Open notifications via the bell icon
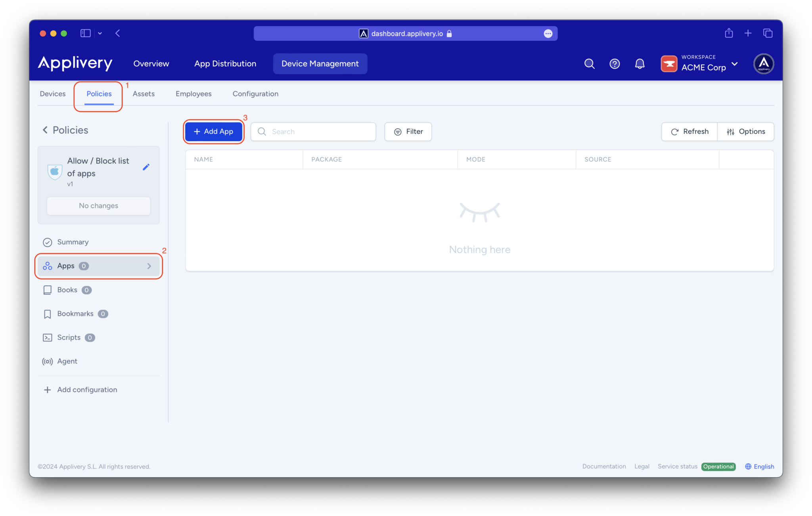The height and width of the screenshot is (516, 812). point(640,63)
